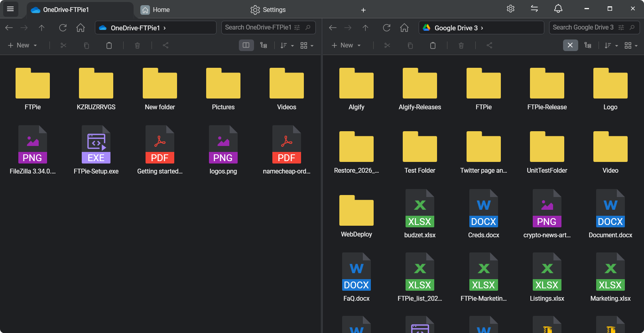Select the FaQ.docx file

click(356, 277)
